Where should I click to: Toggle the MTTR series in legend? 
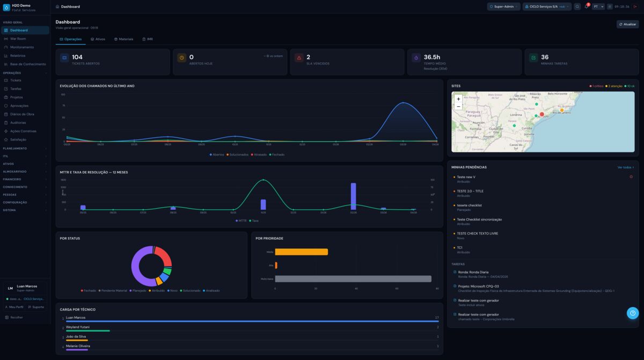click(241, 221)
